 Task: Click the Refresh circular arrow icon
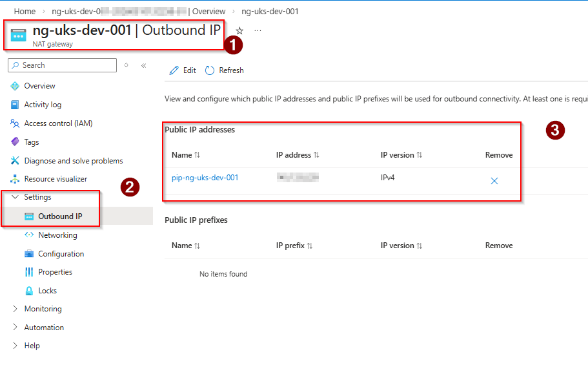pyautogui.click(x=210, y=70)
